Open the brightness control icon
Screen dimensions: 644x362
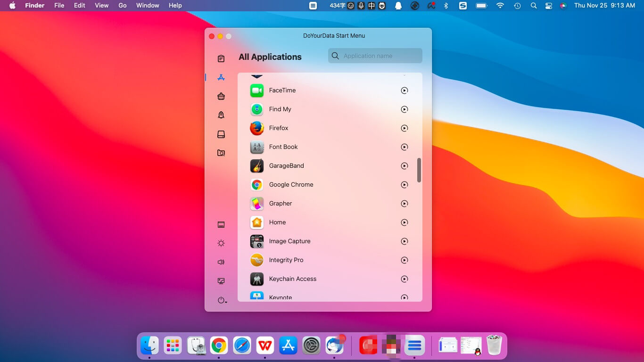tap(221, 243)
